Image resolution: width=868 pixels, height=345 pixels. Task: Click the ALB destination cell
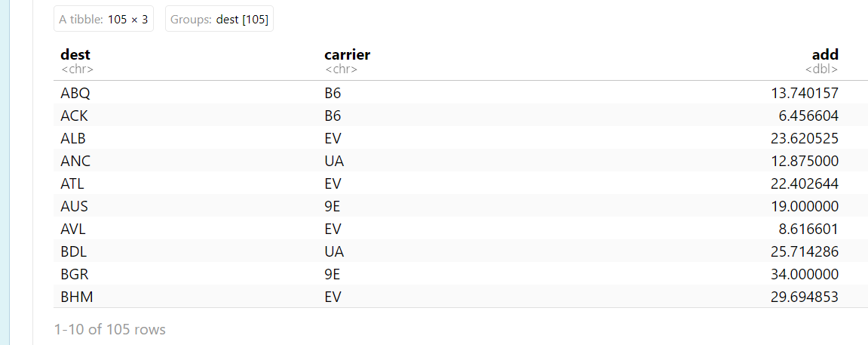tap(74, 138)
